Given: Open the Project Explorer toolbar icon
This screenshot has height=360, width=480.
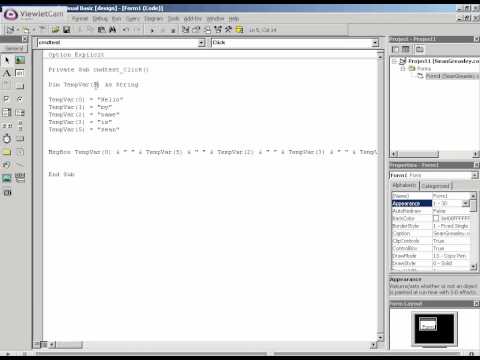Looking at the screenshot, I should point(186,30).
